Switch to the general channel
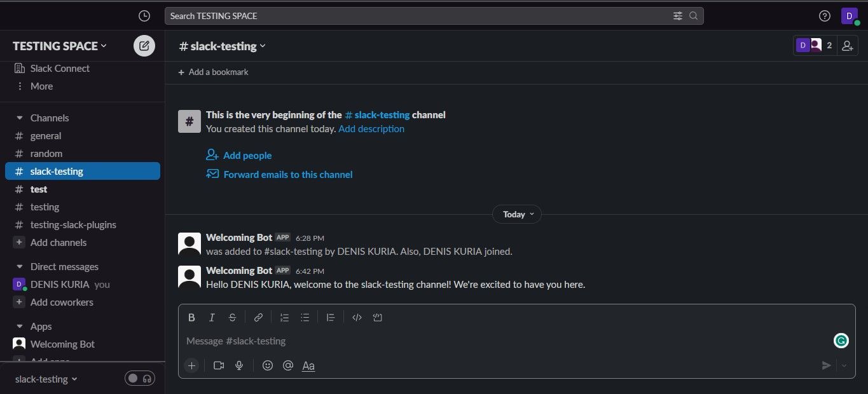868x394 pixels. pos(46,135)
